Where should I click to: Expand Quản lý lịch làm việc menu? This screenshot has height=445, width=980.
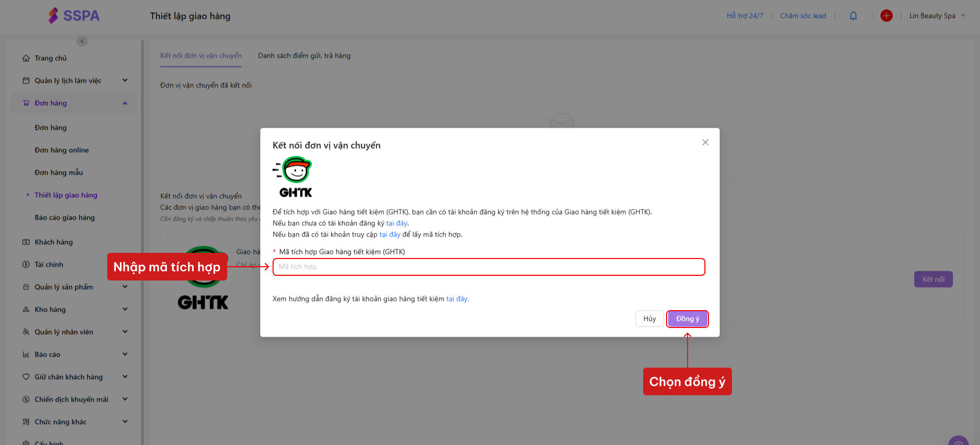tap(125, 81)
